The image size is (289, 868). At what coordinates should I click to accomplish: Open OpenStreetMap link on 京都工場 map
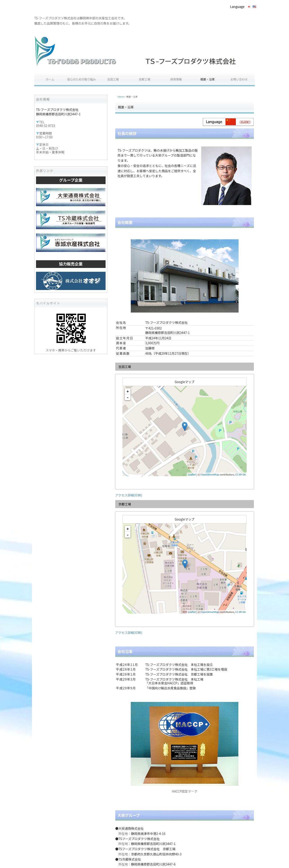[x=210, y=612]
